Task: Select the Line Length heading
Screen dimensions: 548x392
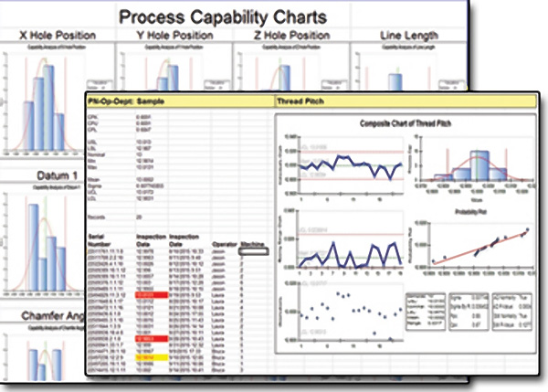Action: pos(409,36)
